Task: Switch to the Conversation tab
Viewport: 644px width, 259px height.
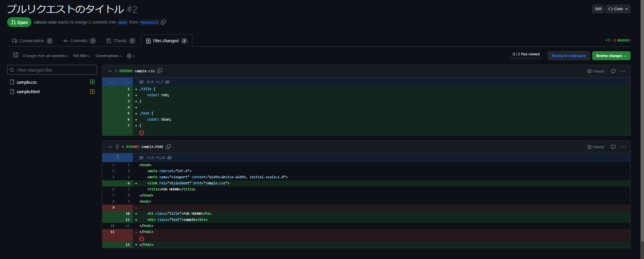Action: [x=32, y=41]
